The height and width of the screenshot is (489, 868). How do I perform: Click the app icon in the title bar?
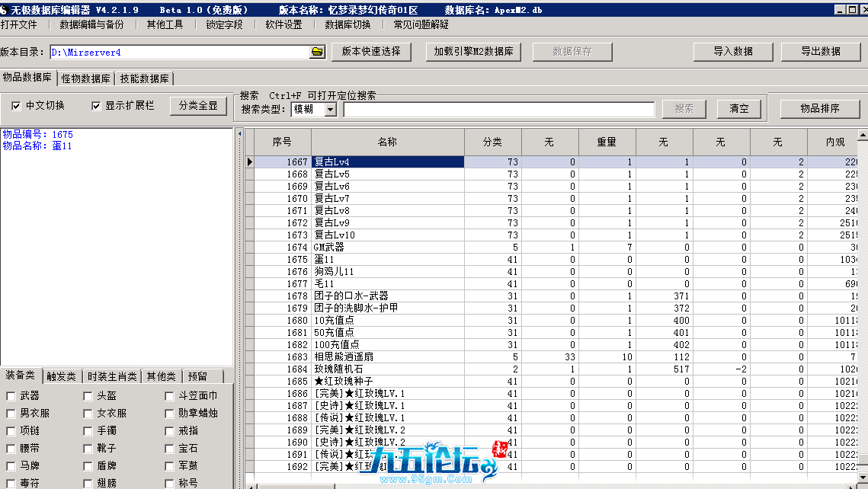click(5, 9)
